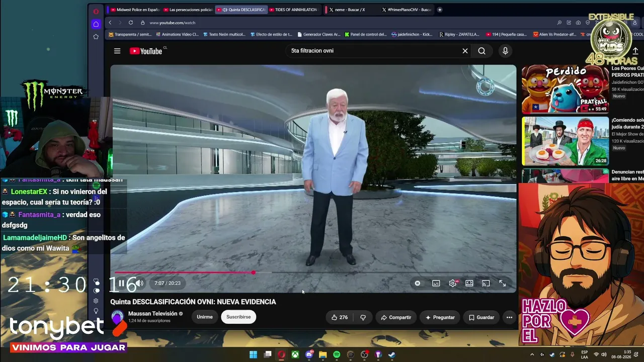Cast the video with the Chromecast icon
Viewport: 644px width, 362px height.
[x=486, y=283]
